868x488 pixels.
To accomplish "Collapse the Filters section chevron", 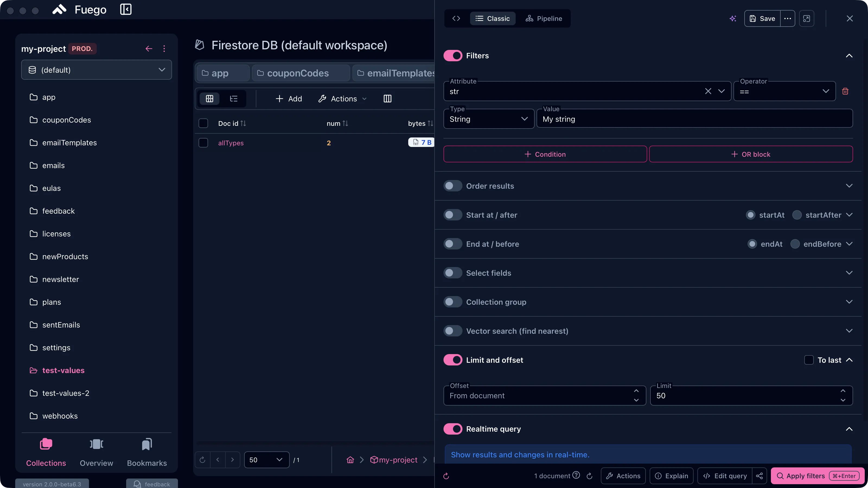I will click(849, 56).
